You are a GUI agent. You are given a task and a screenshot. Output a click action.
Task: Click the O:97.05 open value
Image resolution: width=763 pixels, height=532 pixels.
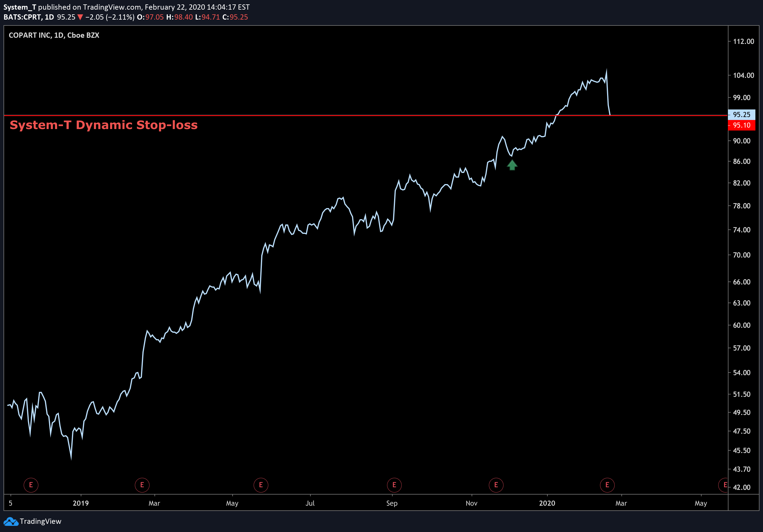coord(150,17)
